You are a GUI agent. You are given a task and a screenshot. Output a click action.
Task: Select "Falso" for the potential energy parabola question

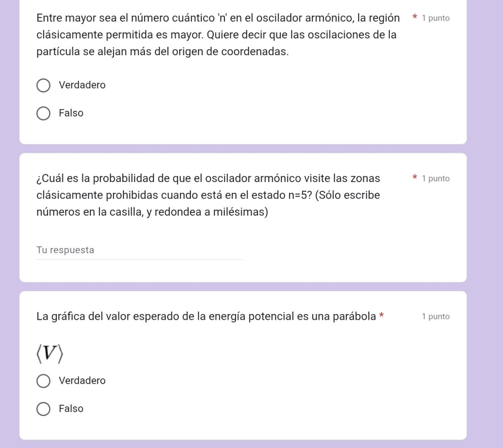tap(43, 409)
